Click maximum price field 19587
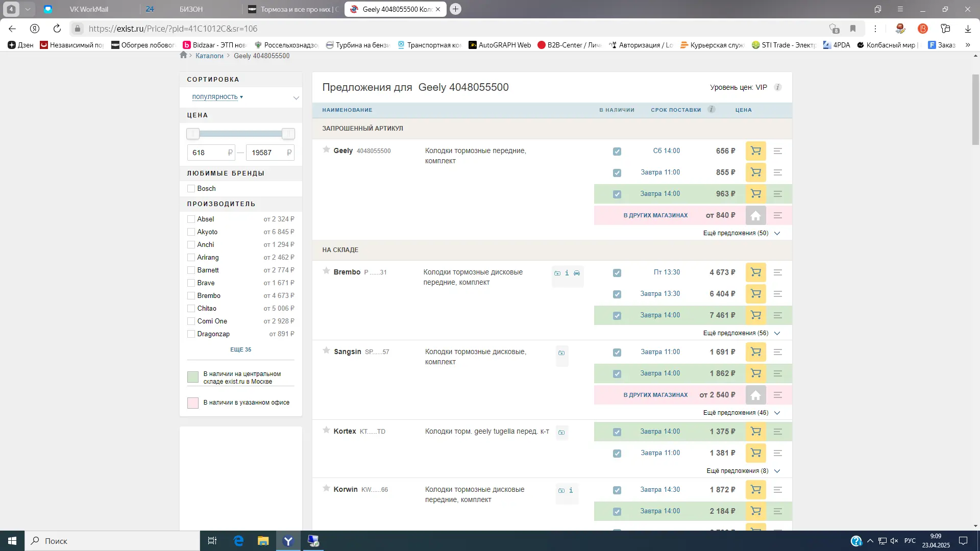This screenshot has width=980, height=551. 270,153
